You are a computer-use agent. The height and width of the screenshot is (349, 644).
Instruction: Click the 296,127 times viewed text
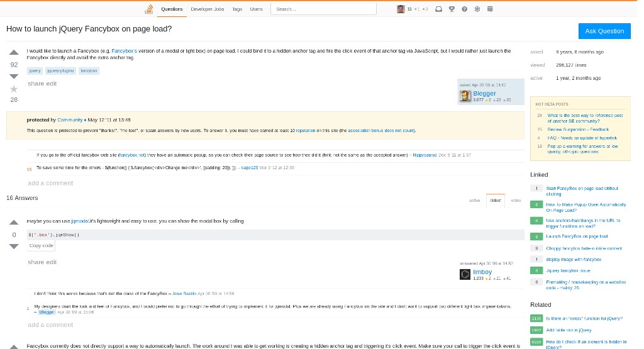pyautogui.click(x=571, y=65)
